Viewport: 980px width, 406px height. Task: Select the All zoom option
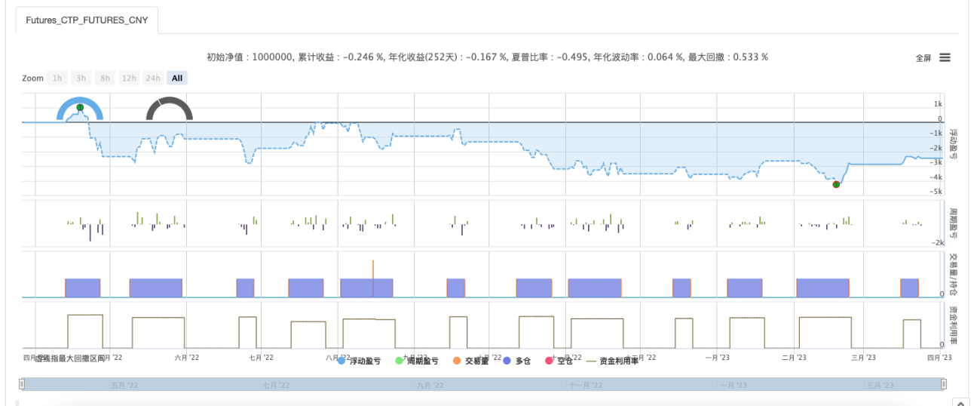coord(177,78)
